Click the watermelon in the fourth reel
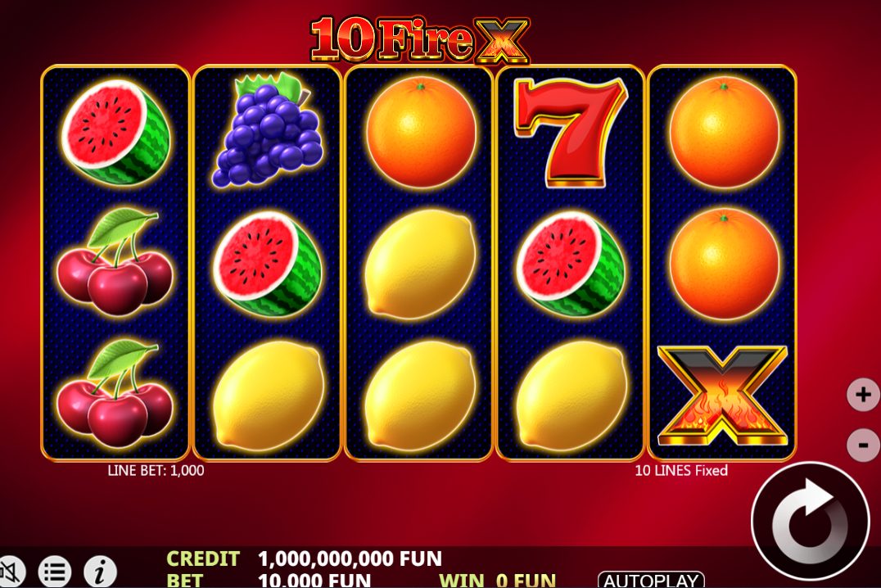881x588 pixels. (x=571, y=264)
